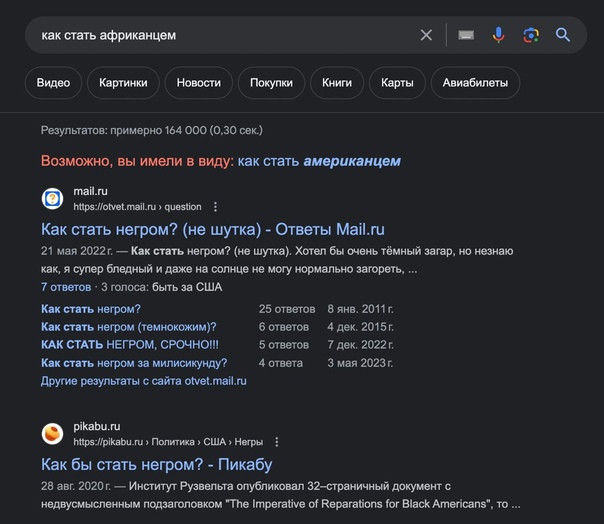This screenshot has width=604, height=524.
Task: Click the '21 мая 2022 г.' snippet date
Action: [77, 251]
